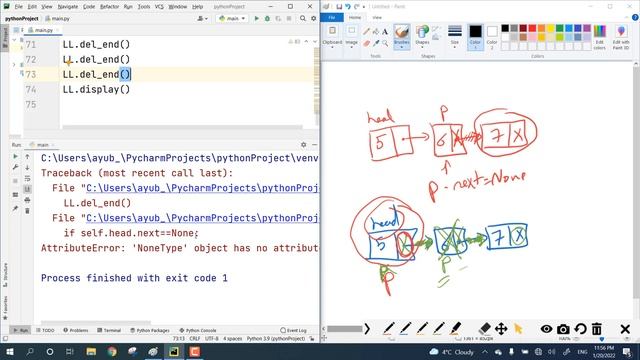This screenshot has height=360, width=640.
Task: Click Edit with Paint 3D button
Action: pos(621,38)
